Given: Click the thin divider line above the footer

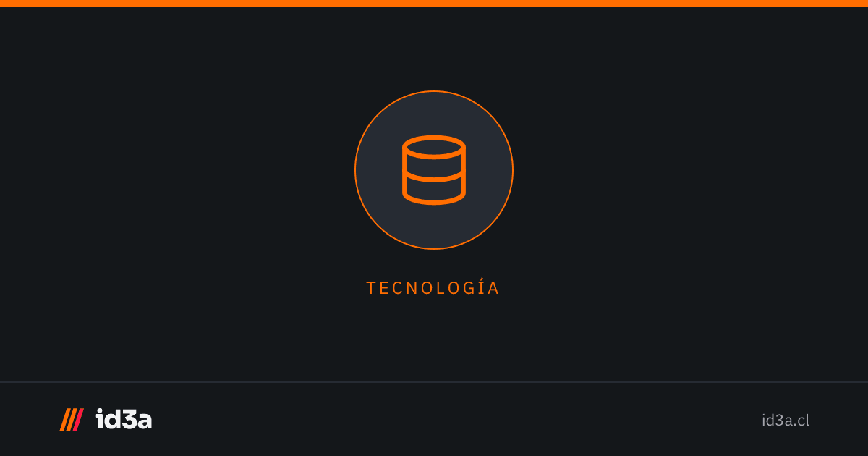Looking at the screenshot, I should (x=434, y=381).
